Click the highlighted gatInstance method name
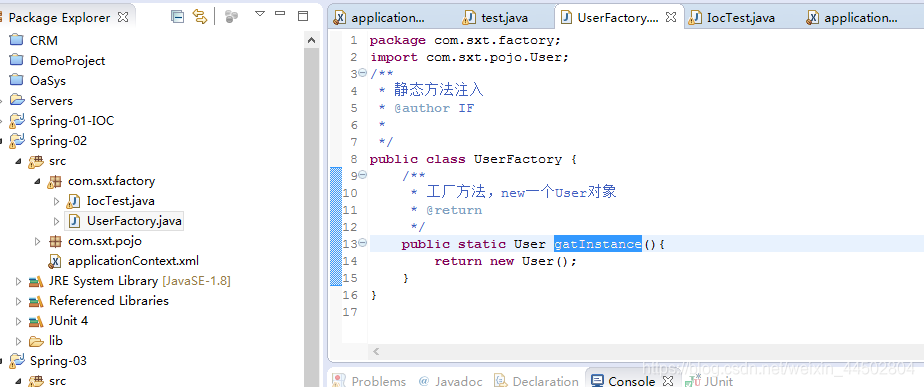 click(598, 244)
